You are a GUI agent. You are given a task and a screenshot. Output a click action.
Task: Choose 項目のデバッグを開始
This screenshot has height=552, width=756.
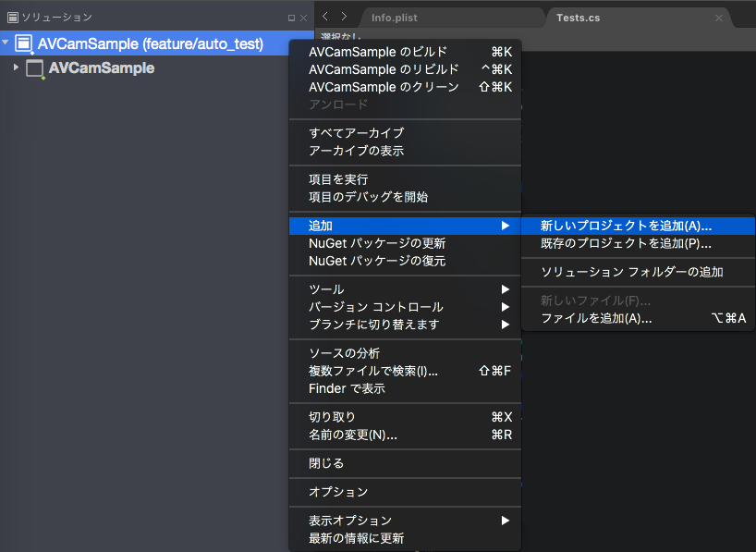click(x=405, y=197)
